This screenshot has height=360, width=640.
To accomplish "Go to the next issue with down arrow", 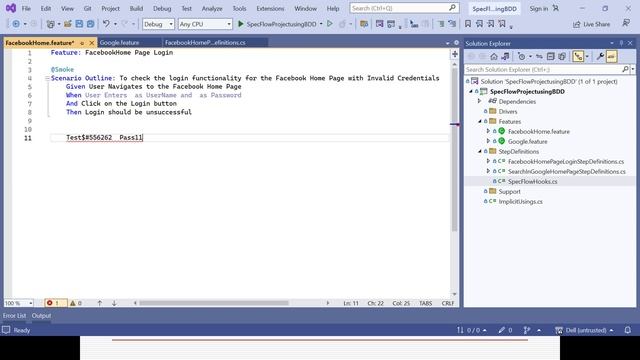I will (x=114, y=303).
